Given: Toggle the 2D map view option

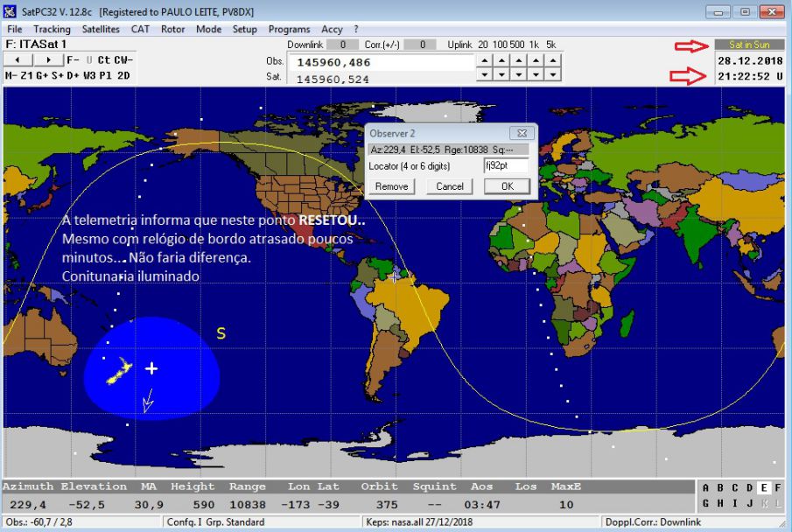Looking at the screenshot, I should point(123,75).
